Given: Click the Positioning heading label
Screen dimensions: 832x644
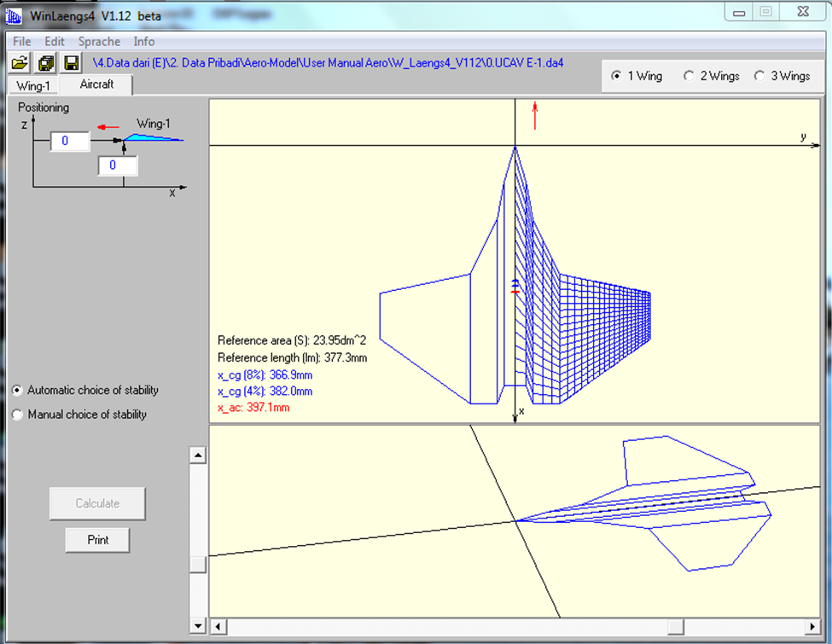Looking at the screenshot, I should pyautogui.click(x=44, y=107).
